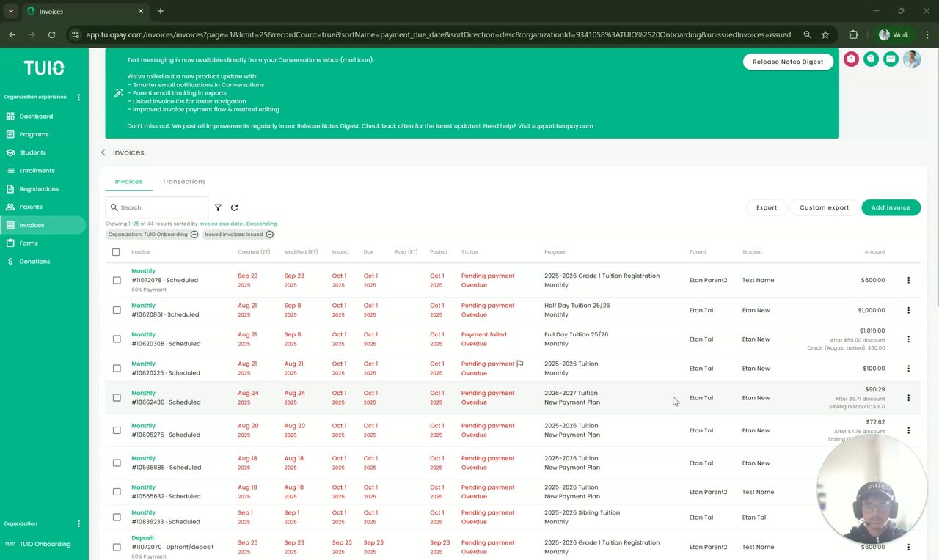The image size is (939, 560).
Task: Open actions menu for invoice #10620308
Action: coord(908,339)
